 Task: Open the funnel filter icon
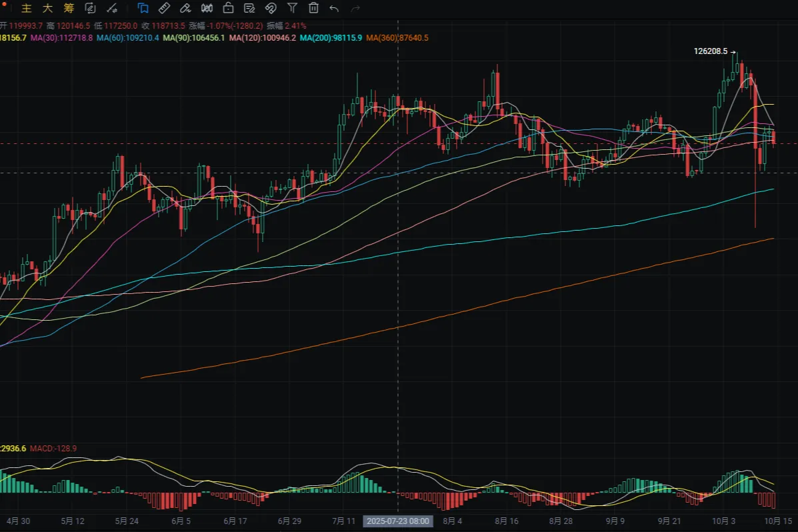pos(292,9)
